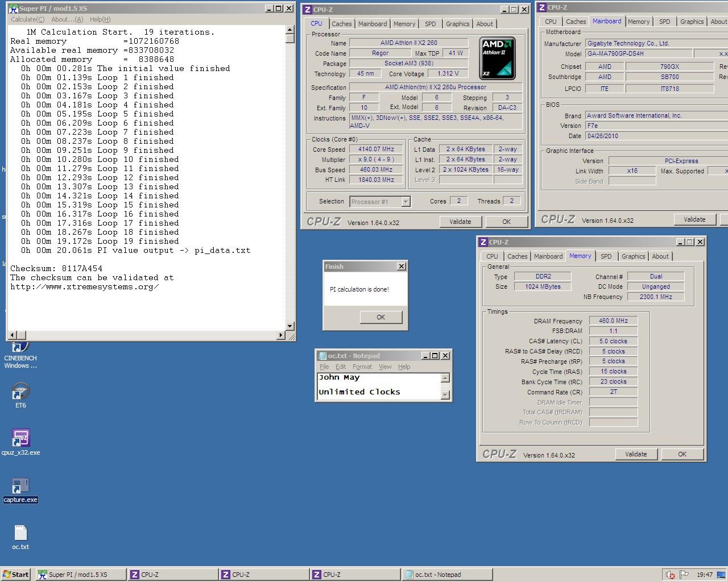
Task: Open Notepad's Edit menu
Action: click(x=341, y=367)
